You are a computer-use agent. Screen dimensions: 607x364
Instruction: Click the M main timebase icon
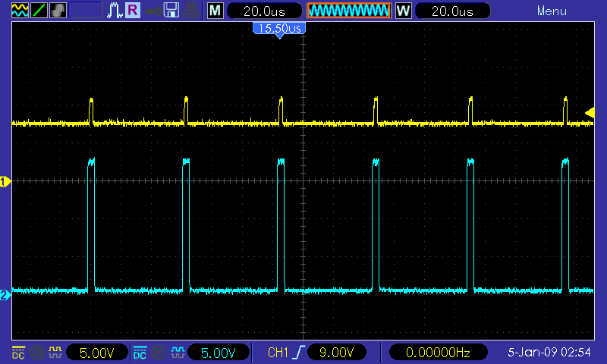[215, 11]
